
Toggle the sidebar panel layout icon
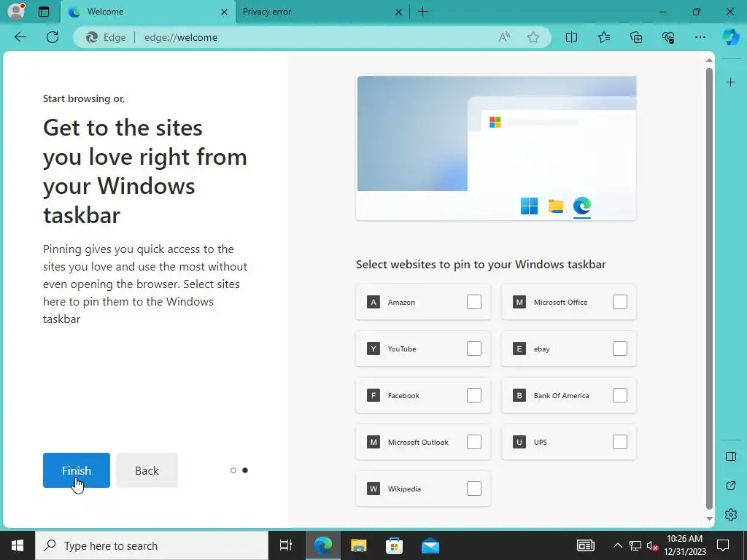point(731,456)
